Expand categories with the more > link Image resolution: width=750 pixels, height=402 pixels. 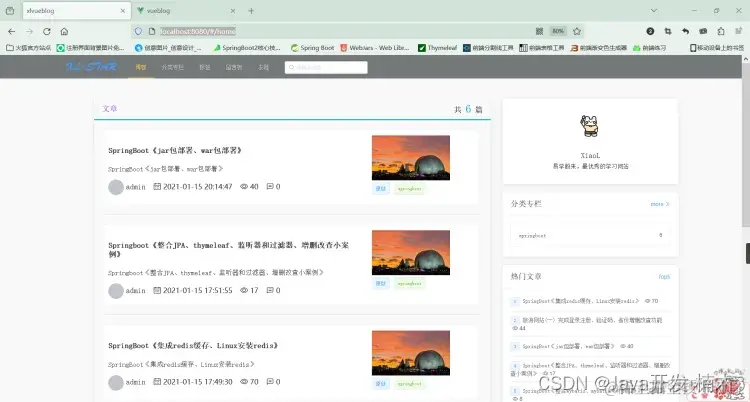tap(660, 204)
